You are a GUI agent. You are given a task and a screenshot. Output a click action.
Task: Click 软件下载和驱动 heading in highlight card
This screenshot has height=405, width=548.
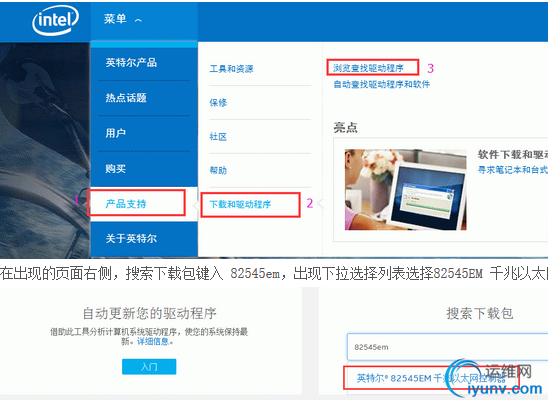click(x=513, y=154)
